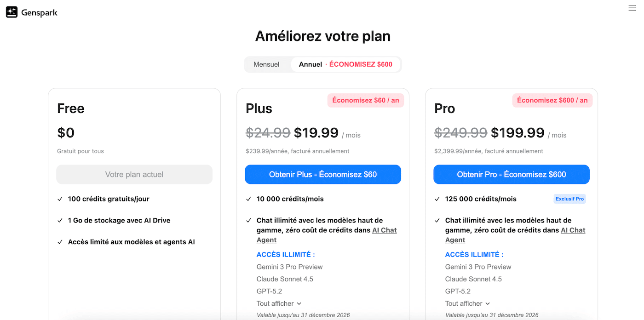Click the Genspark logo icon

pos(11,12)
